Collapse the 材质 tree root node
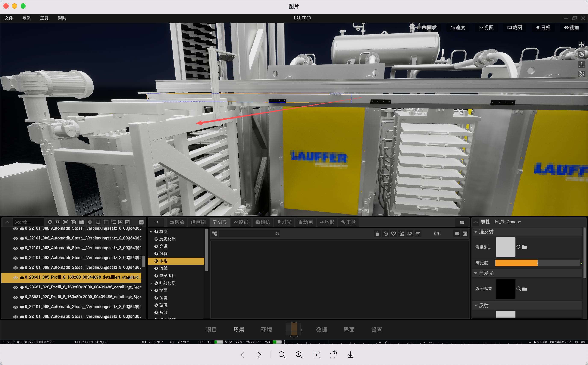 click(x=151, y=232)
